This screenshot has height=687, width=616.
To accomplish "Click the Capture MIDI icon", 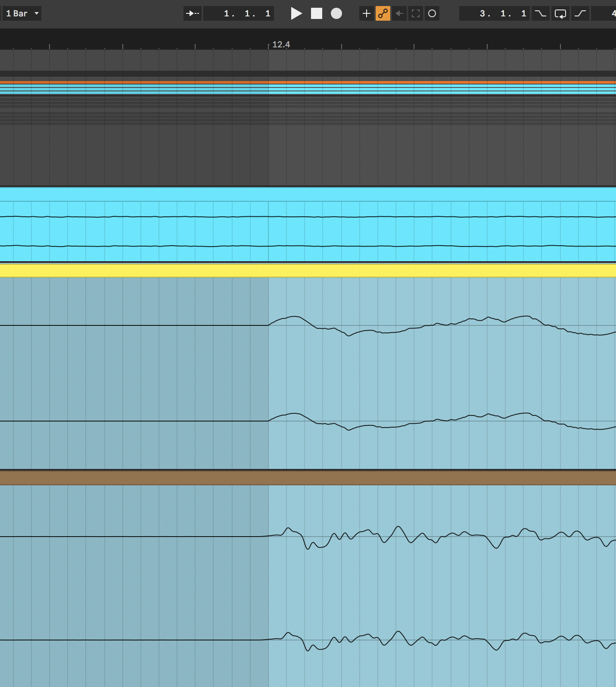I will (416, 13).
